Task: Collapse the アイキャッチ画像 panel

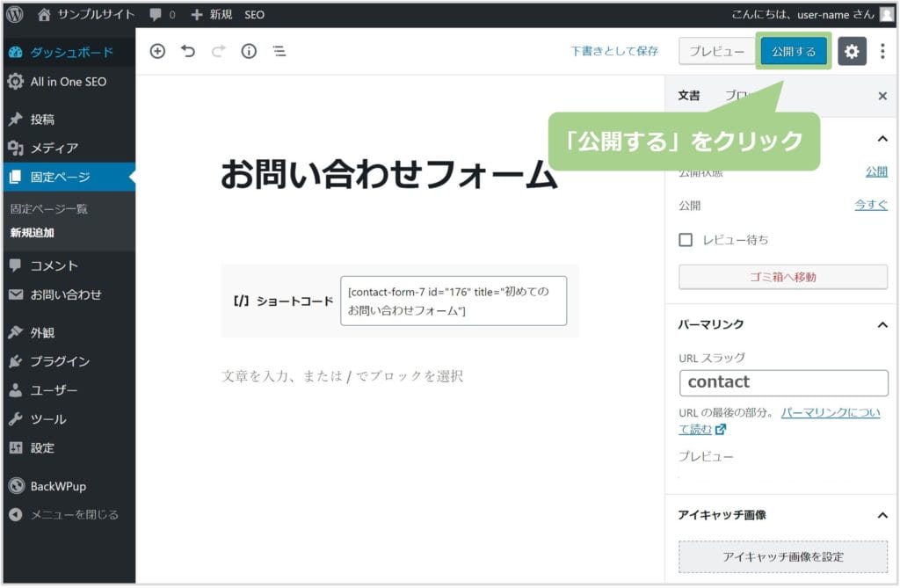Action: (x=882, y=515)
